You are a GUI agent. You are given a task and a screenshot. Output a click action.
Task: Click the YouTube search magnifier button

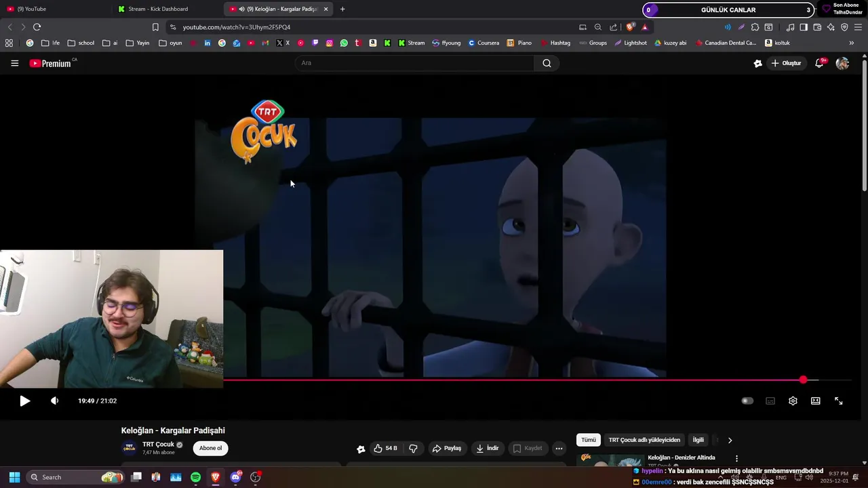(547, 63)
